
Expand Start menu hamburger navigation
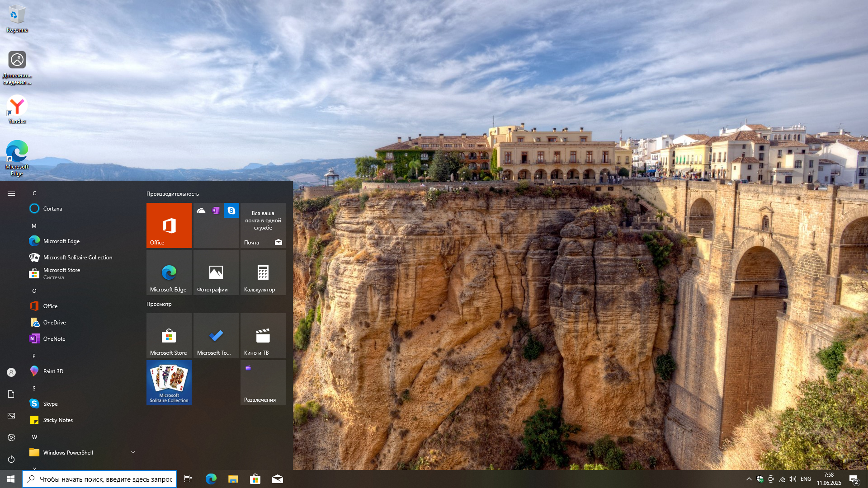pyautogui.click(x=11, y=193)
